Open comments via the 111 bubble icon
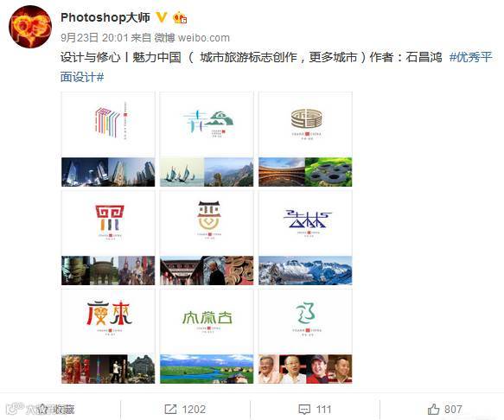 coord(304,409)
